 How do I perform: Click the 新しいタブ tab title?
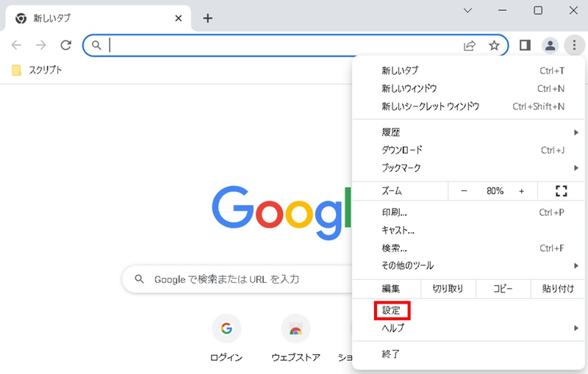tap(51, 18)
